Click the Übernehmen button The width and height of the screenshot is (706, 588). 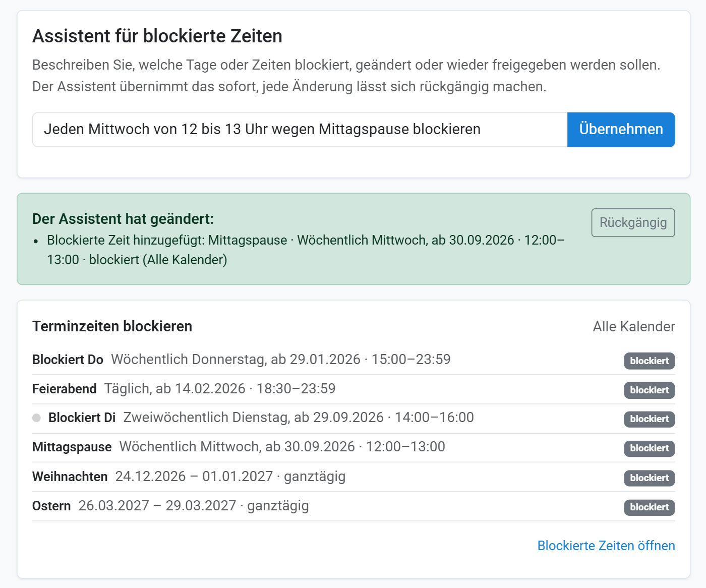tap(621, 130)
